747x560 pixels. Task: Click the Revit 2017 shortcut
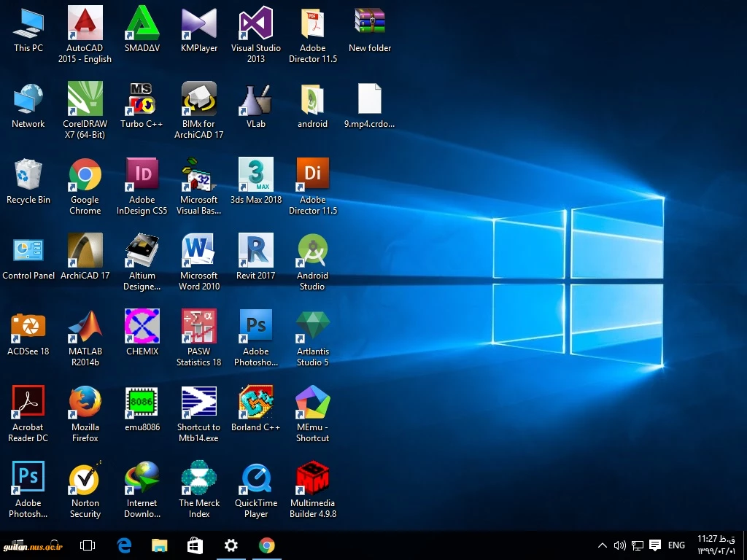(256, 257)
